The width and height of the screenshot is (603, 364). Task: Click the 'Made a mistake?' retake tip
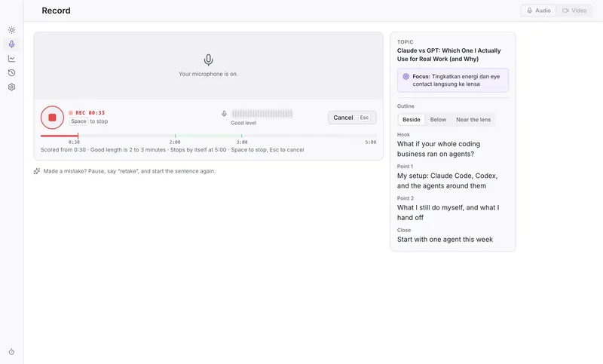(130, 171)
